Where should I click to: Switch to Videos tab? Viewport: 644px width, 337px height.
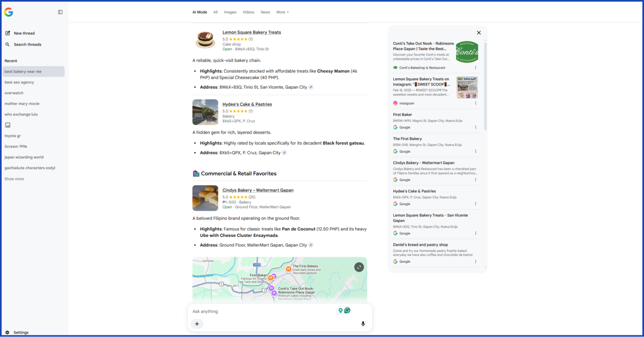click(x=248, y=12)
